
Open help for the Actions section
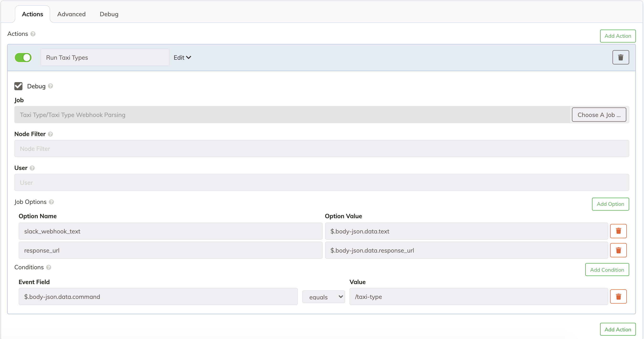coord(33,34)
